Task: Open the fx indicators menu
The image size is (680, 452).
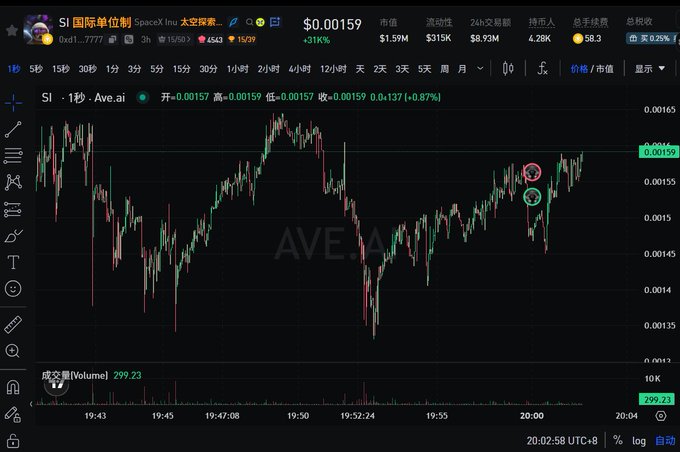Action: point(543,69)
